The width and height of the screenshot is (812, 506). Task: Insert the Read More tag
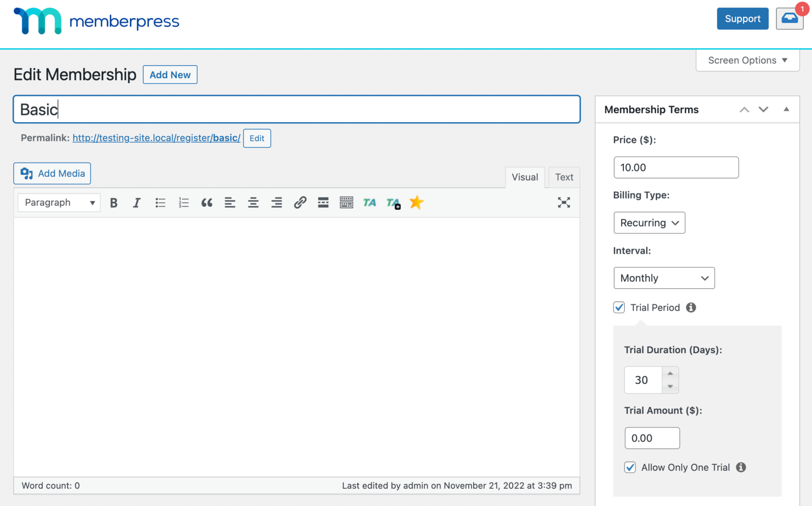click(x=323, y=202)
